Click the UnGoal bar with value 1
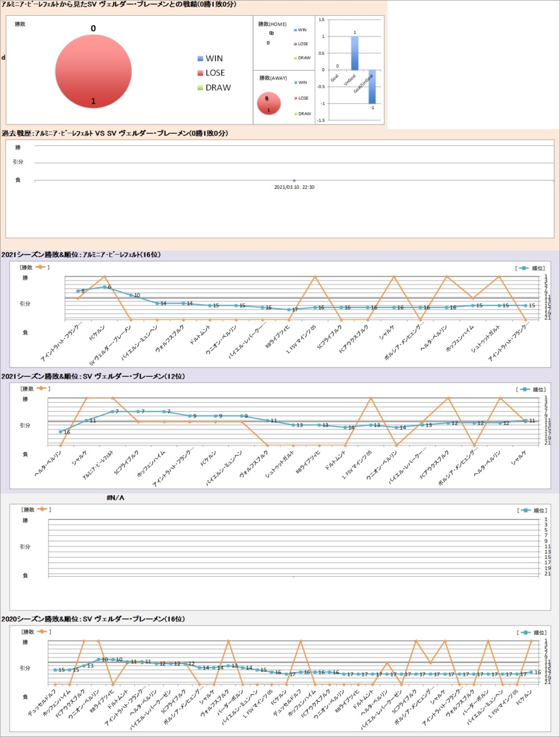 [354, 53]
